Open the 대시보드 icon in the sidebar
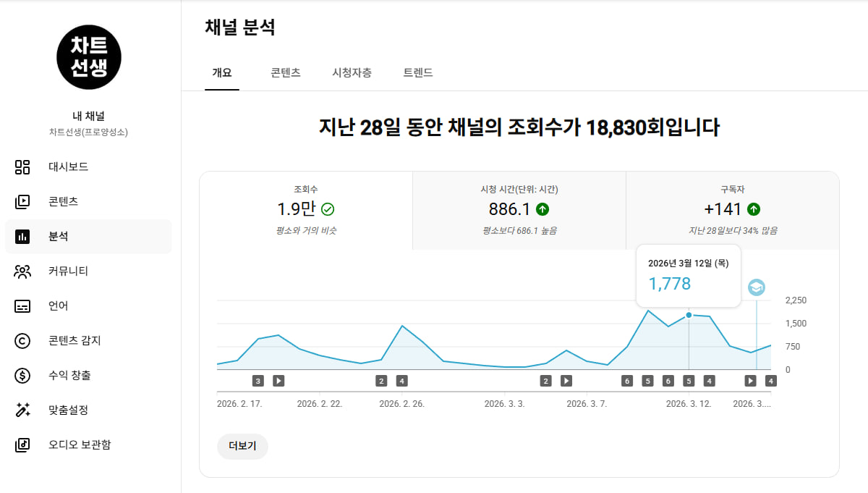This screenshot has height=493, width=868. pos(22,167)
